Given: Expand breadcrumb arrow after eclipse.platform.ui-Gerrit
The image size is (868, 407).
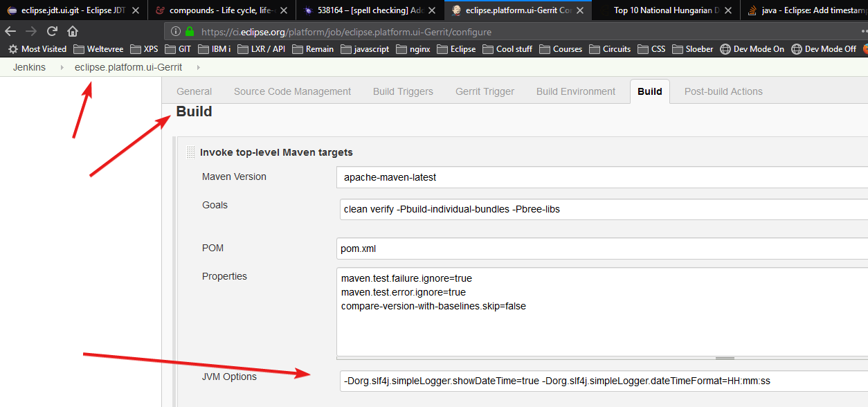Looking at the screenshot, I should [x=199, y=67].
